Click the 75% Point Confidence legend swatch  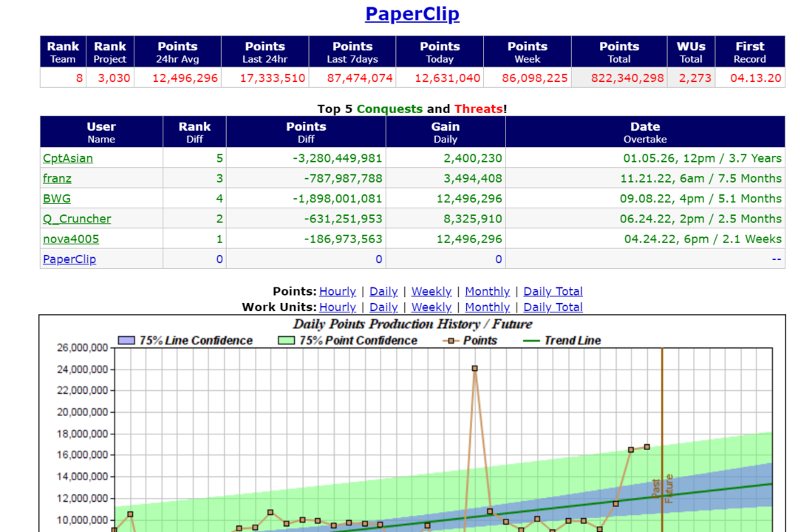[286, 341]
